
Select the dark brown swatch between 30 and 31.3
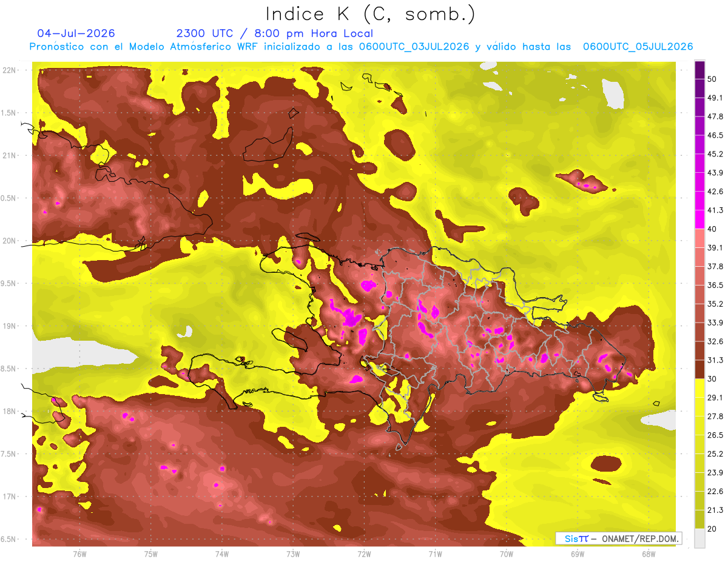click(x=699, y=369)
